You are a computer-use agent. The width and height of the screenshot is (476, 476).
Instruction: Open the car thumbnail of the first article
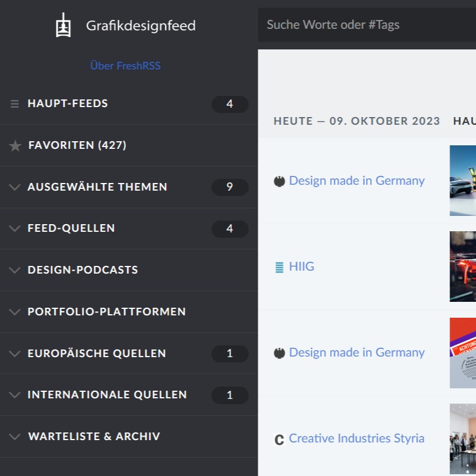point(462,181)
